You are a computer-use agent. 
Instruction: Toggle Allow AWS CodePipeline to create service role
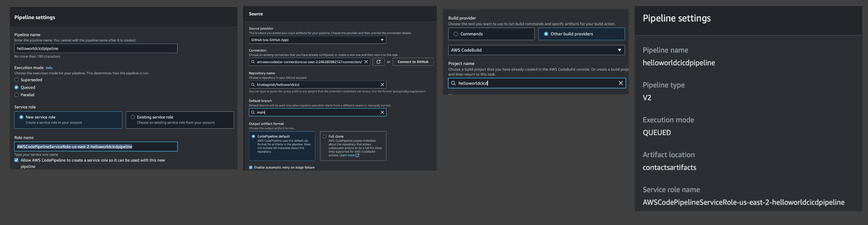17,160
